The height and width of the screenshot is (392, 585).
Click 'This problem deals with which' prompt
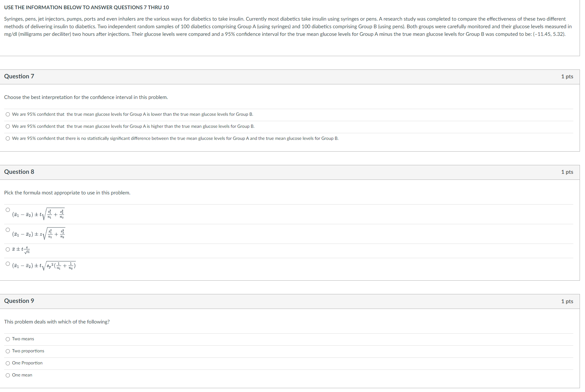click(x=57, y=322)
